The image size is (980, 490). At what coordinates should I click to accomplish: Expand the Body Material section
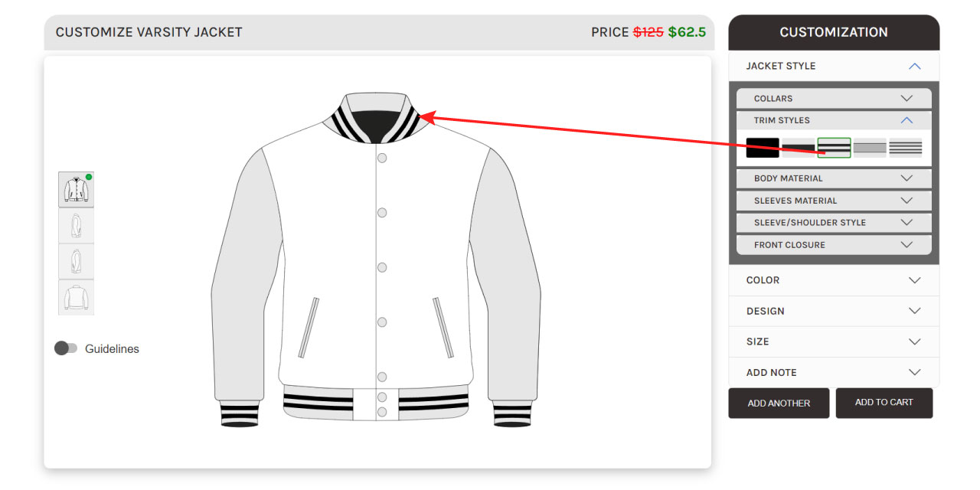[x=834, y=178]
